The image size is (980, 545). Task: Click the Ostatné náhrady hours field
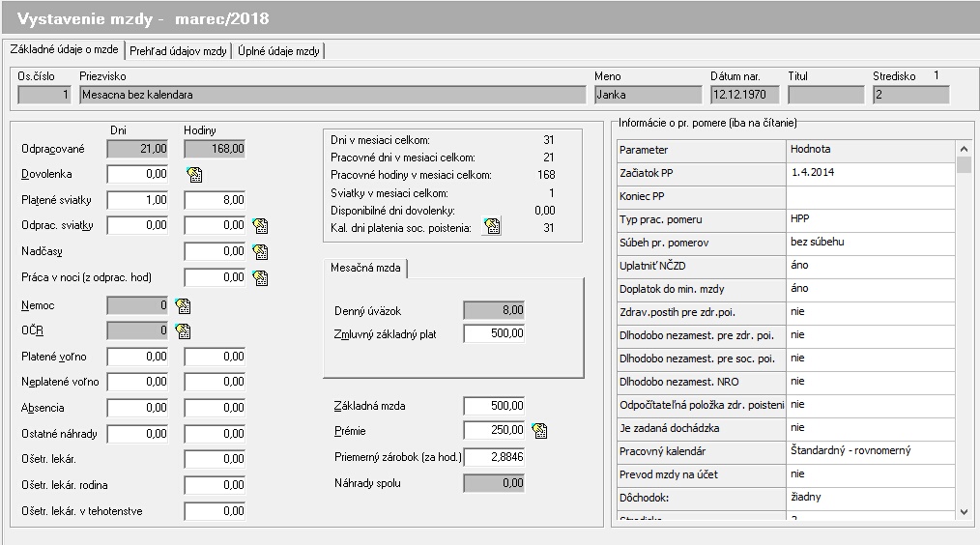pos(215,434)
